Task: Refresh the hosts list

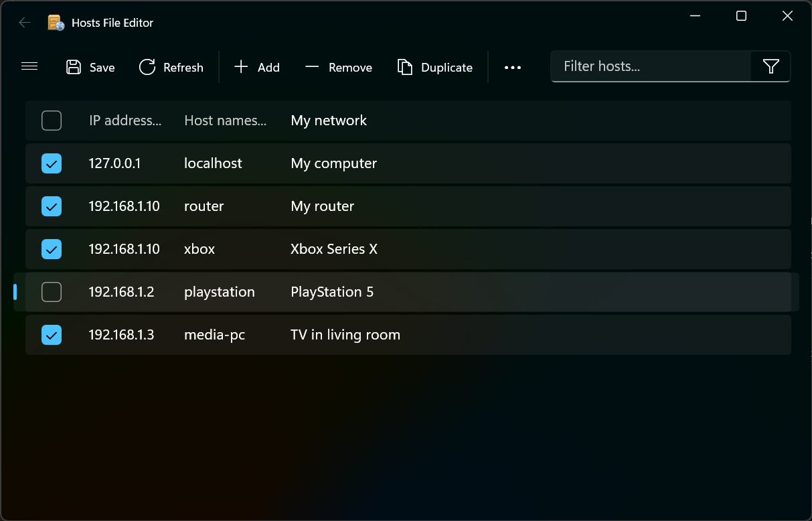Action: point(171,67)
